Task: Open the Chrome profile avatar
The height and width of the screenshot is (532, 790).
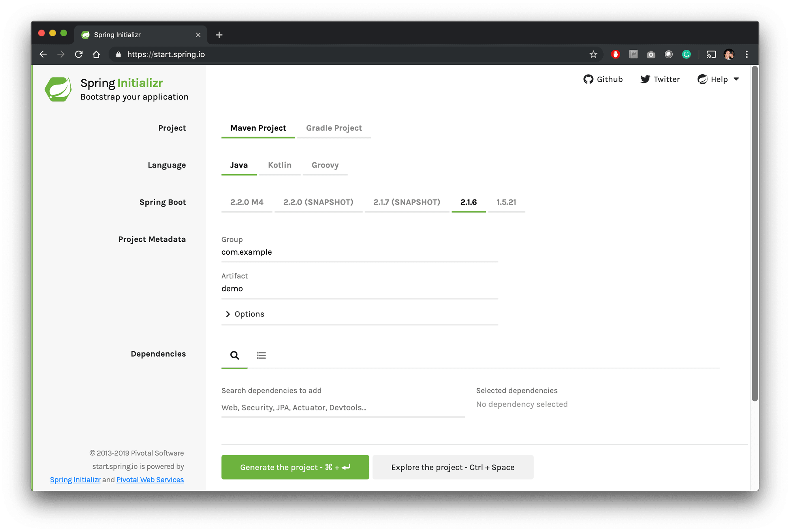Action: pyautogui.click(x=729, y=55)
